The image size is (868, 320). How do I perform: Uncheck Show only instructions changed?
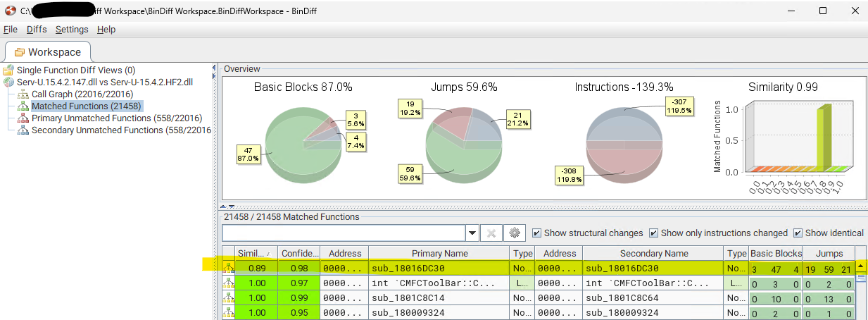tap(653, 233)
